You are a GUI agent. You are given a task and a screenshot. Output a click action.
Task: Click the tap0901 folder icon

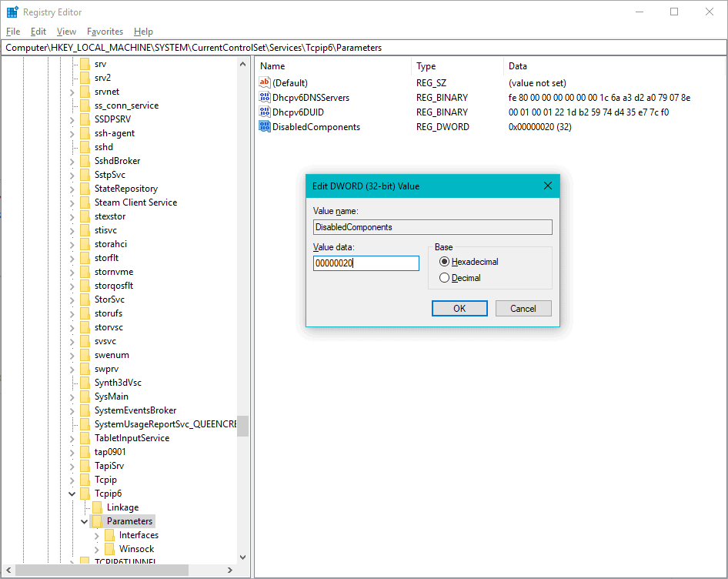click(85, 452)
